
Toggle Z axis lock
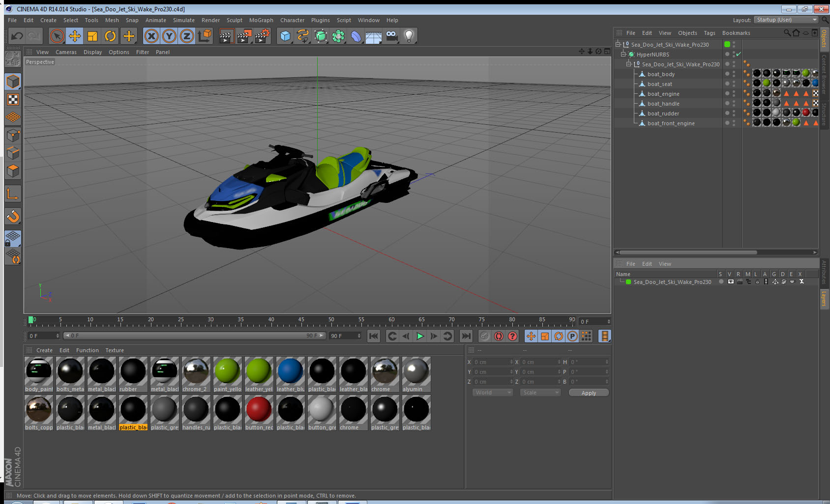point(187,36)
